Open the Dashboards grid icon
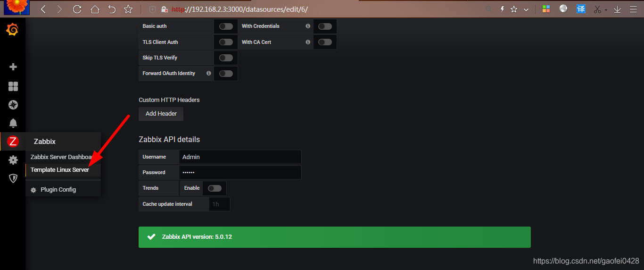This screenshot has width=644, height=270. [13, 86]
